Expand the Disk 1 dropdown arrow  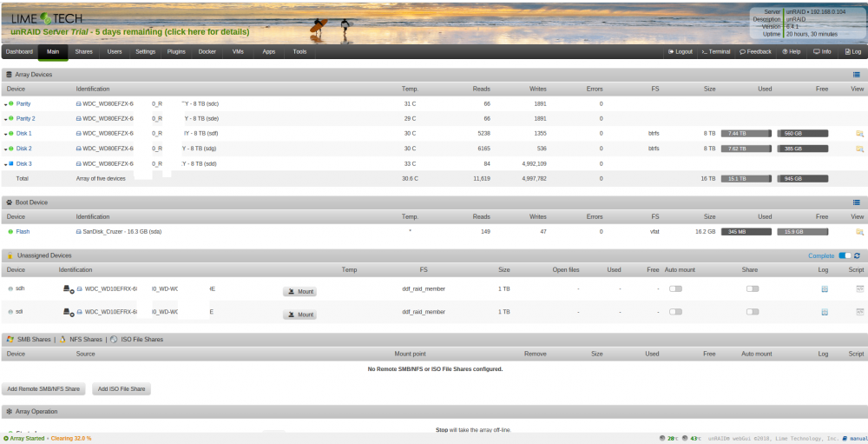coord(5,134)
